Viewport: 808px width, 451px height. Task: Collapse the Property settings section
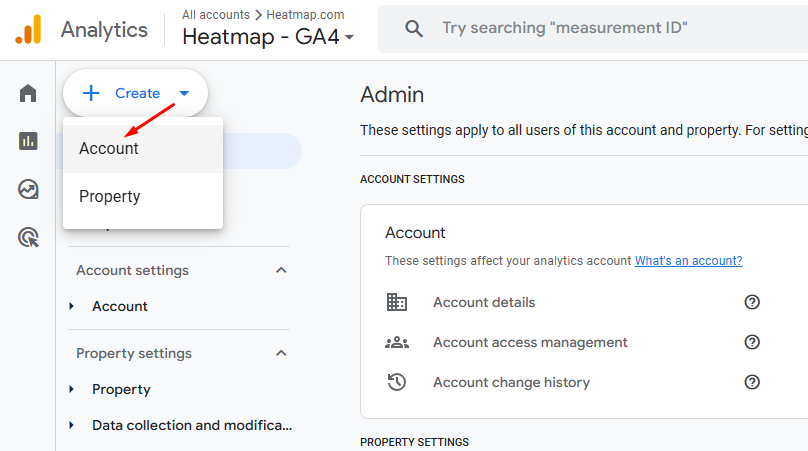[x=281, y=353]
